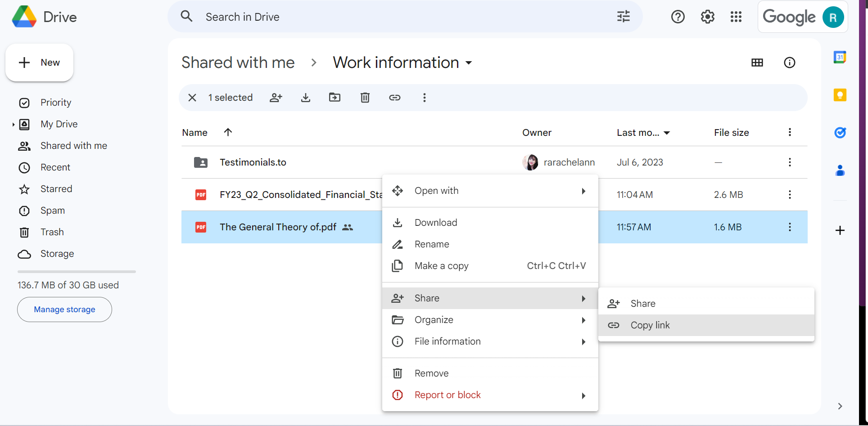Open the Last modified column dropdown

click(x=667, y=133)
